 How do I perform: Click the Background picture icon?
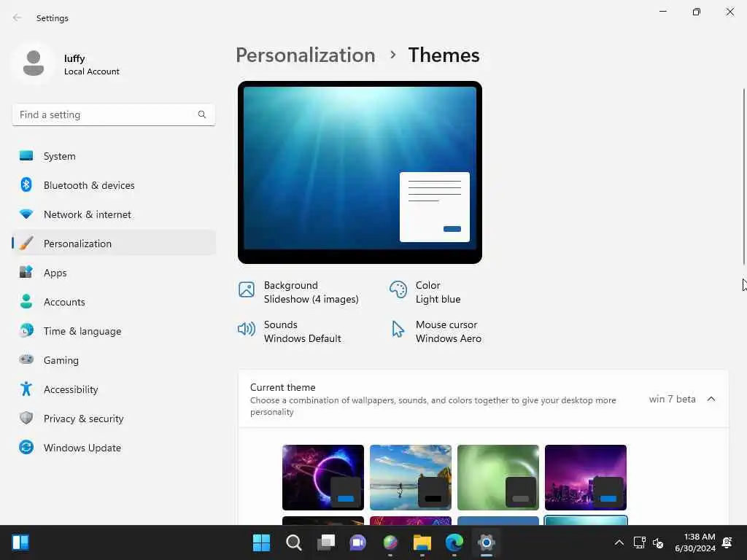[247, 289]
